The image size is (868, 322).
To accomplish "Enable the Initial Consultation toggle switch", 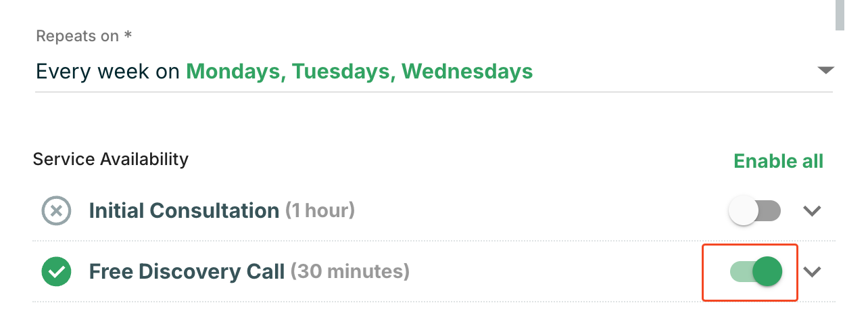I will coord(754,210).
